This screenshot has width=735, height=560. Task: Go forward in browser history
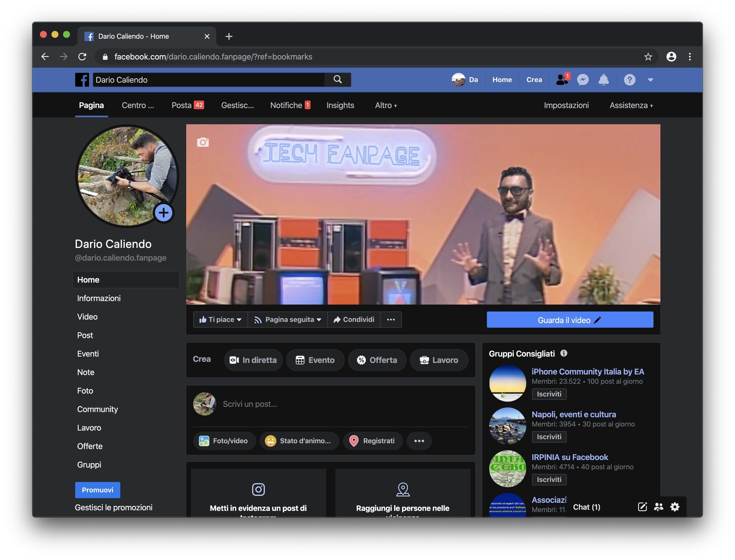click(x=64, y=57)
